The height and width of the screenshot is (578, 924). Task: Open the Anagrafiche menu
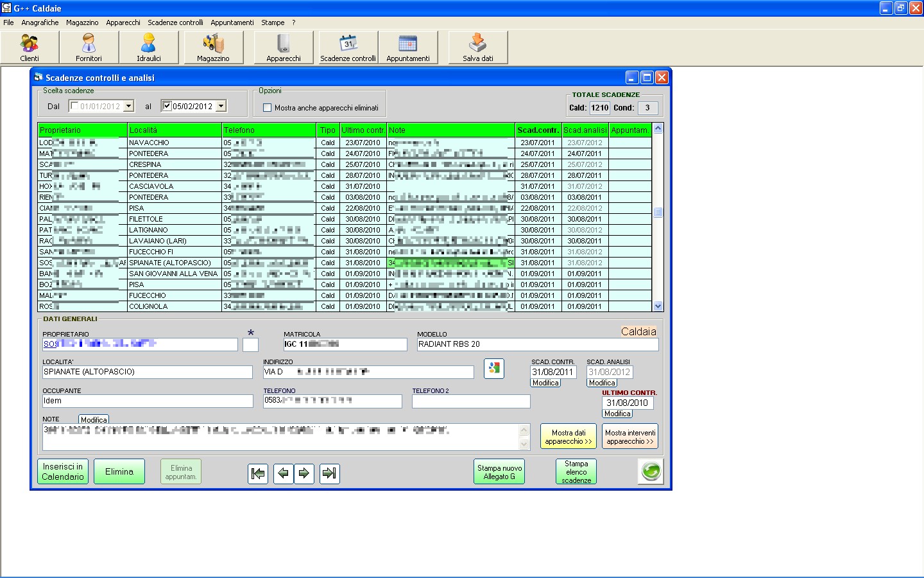pos(40,22)
